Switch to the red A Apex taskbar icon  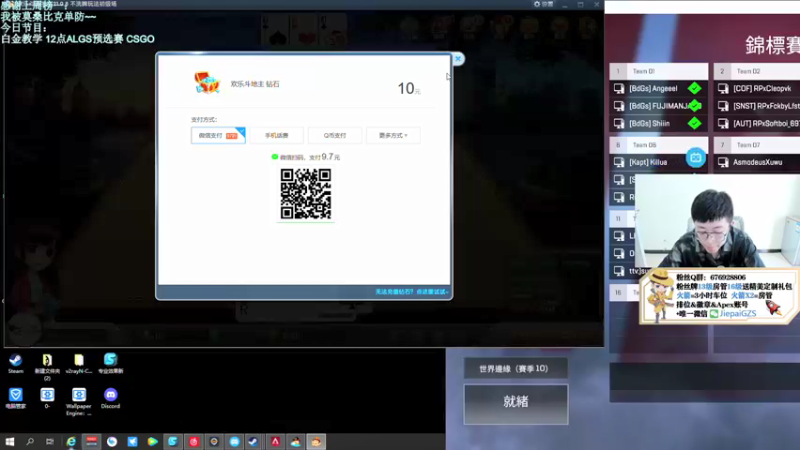tap(275, 441)
